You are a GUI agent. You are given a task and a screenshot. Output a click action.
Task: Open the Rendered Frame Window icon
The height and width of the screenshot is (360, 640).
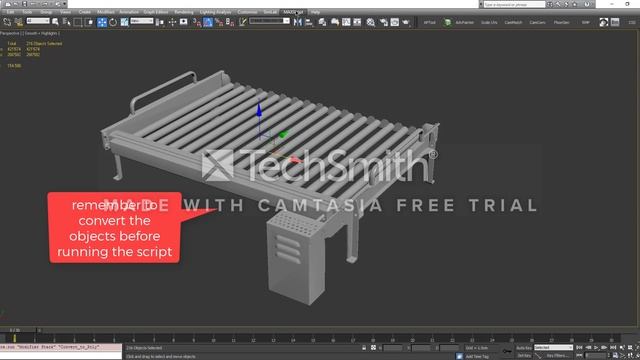coord(395,22)
